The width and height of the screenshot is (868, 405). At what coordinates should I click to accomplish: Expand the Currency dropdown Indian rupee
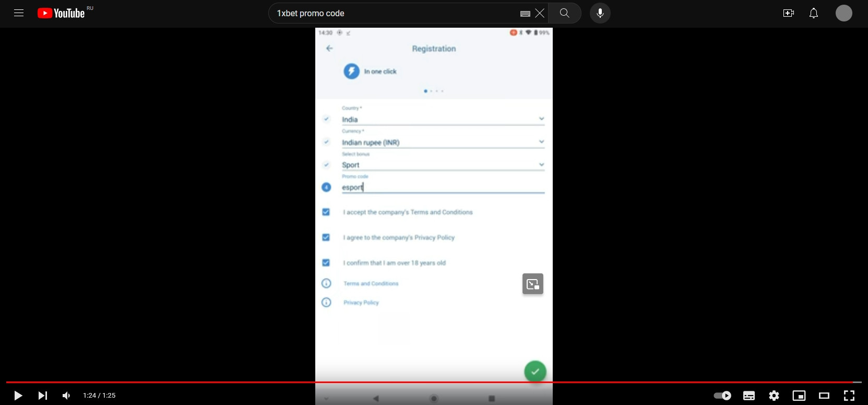(443, 142)
